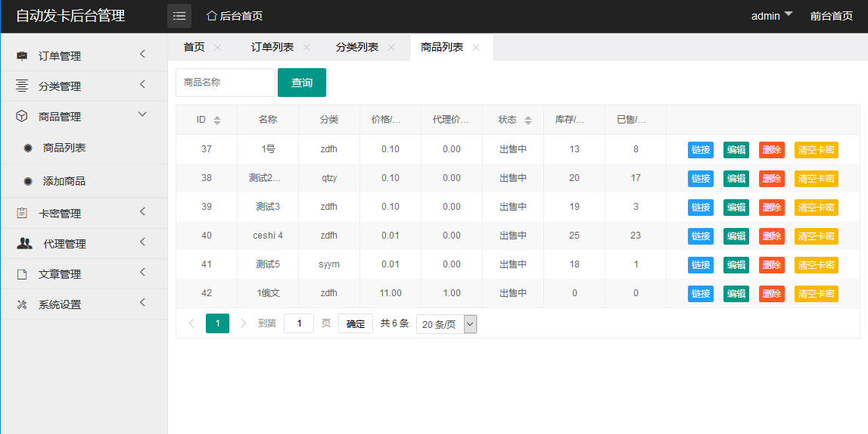Sort table by 状态 column arrows

pos(528,120)
